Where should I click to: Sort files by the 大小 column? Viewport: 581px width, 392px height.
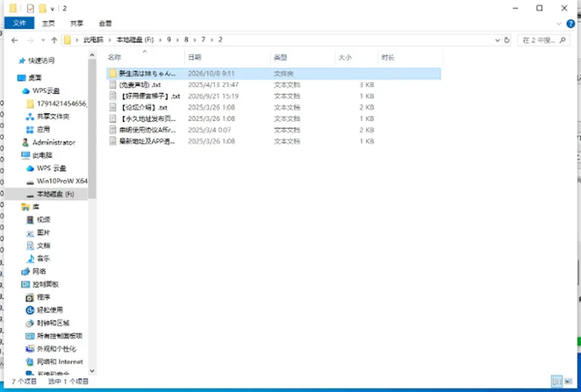tap(356, 57)
